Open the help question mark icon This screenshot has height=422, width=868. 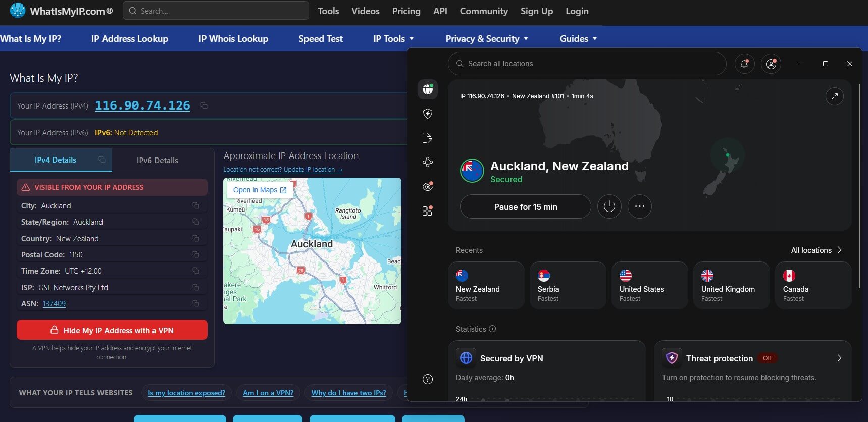[x=428, y=379]
